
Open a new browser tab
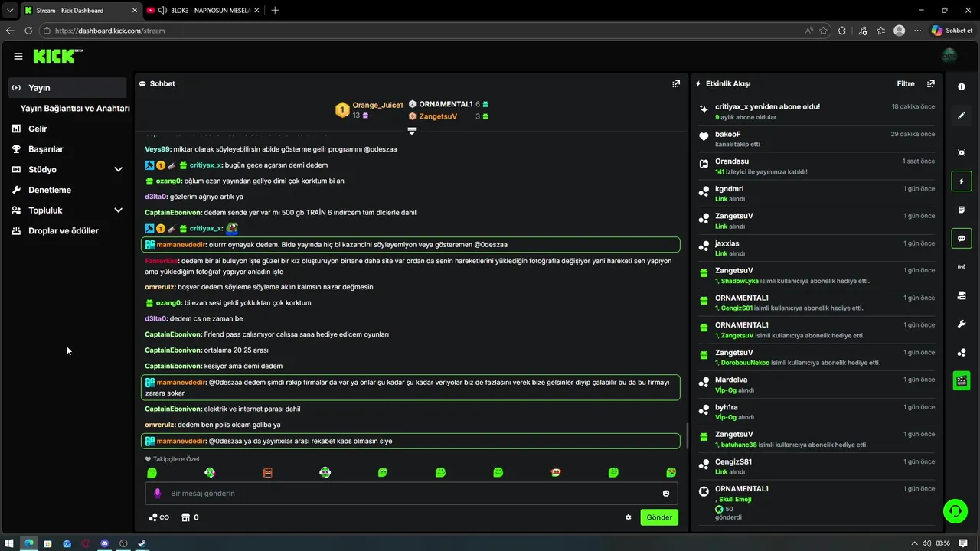coord(275,10)
